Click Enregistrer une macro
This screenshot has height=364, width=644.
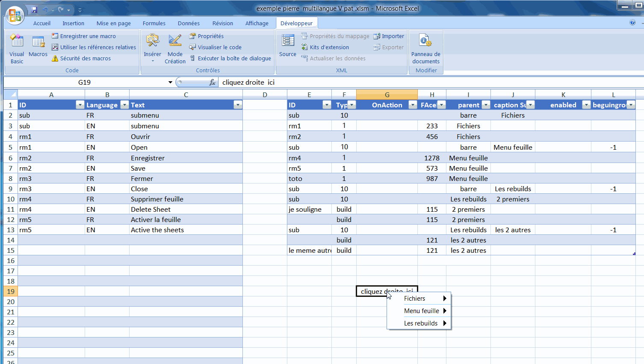point(84,36)
